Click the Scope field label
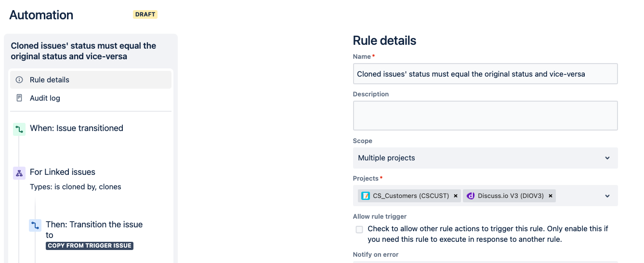The width and height of the screenshot is (644, 263). [363, 141]
